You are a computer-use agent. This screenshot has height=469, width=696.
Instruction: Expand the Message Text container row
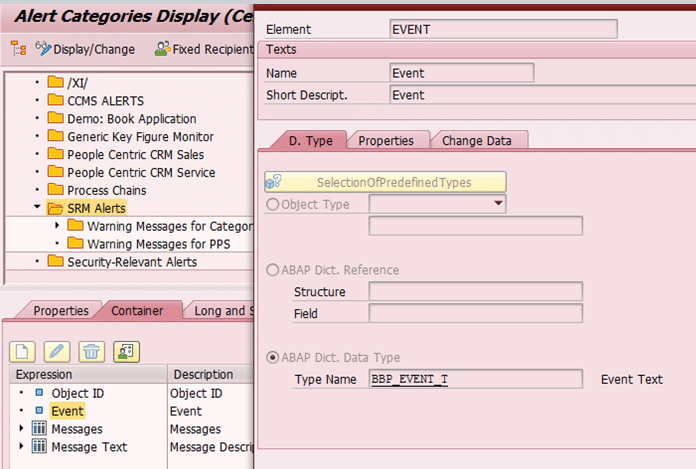point(23,447)
